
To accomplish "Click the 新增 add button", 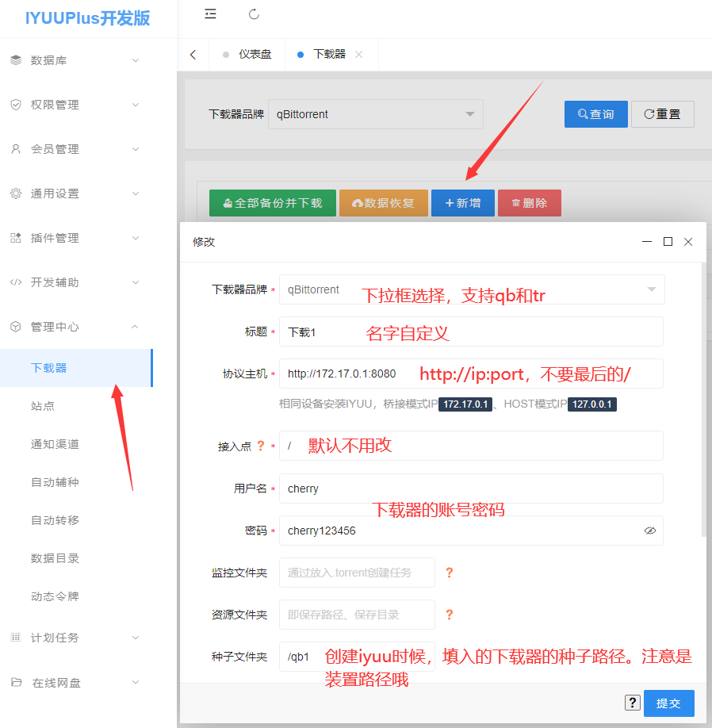I will pos(462,203).
